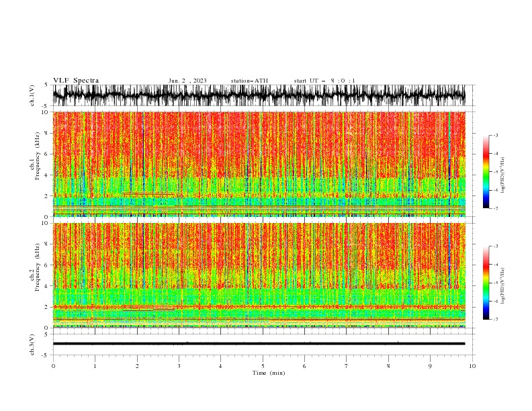
Task: Click the "station=ATH" header label
Action: pos(249,81)
